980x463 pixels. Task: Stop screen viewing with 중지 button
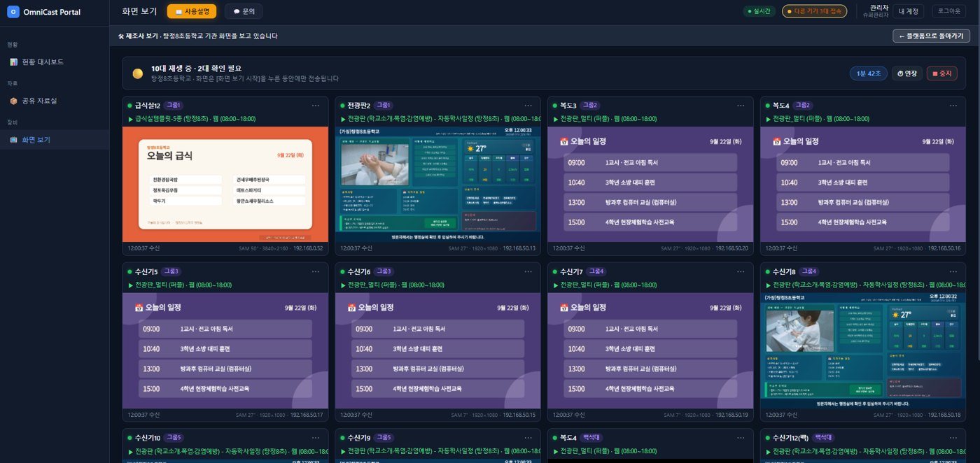tap(942, 73)
